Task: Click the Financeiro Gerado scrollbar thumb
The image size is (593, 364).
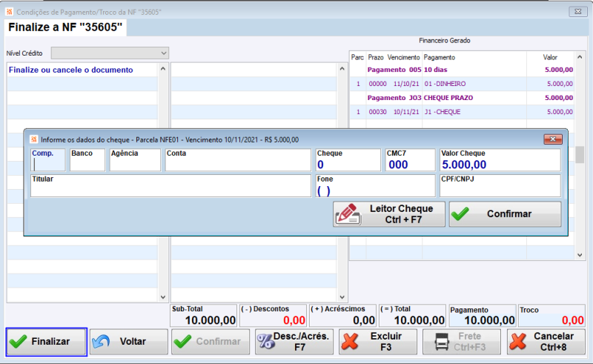Action: (x=580, y=155)
